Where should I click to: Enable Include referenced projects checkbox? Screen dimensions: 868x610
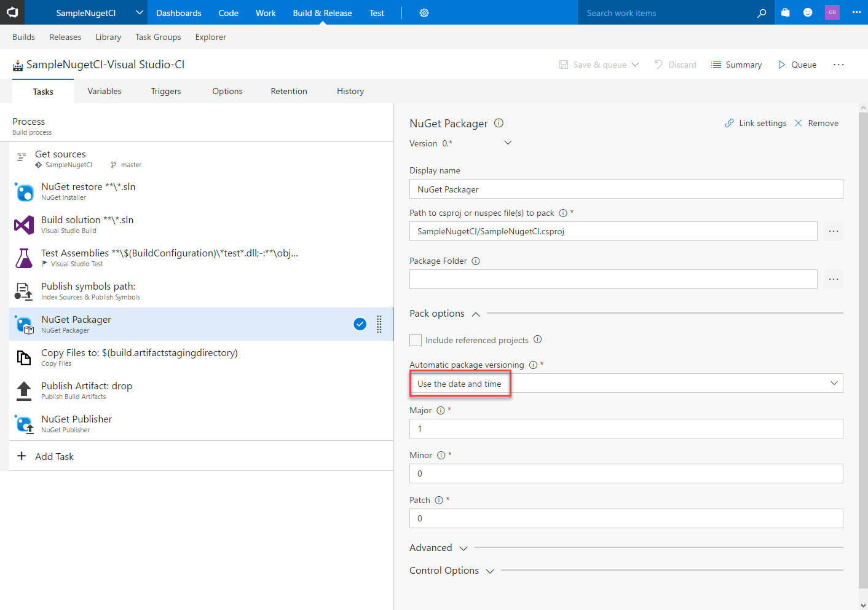point(416,340)
